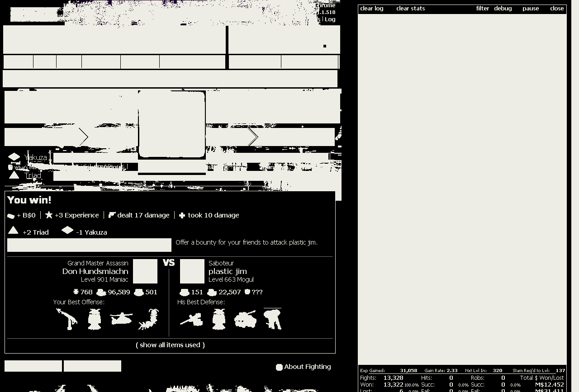
Task: Click the plus icon beside took 10 damage
Action: tap(182, 215)
